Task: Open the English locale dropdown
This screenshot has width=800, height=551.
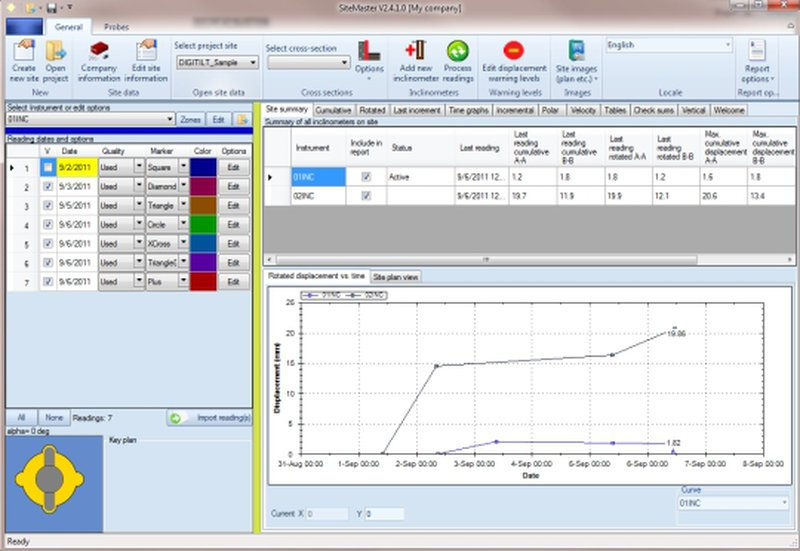Action: (x=669, y=45)
